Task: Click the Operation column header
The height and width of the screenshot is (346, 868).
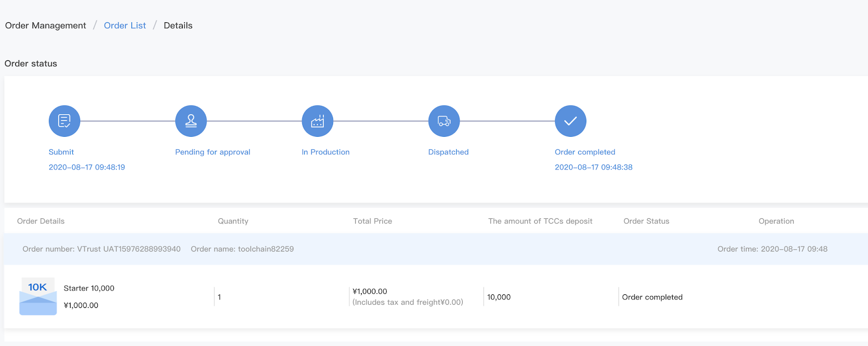Action: tap(776, 221)
